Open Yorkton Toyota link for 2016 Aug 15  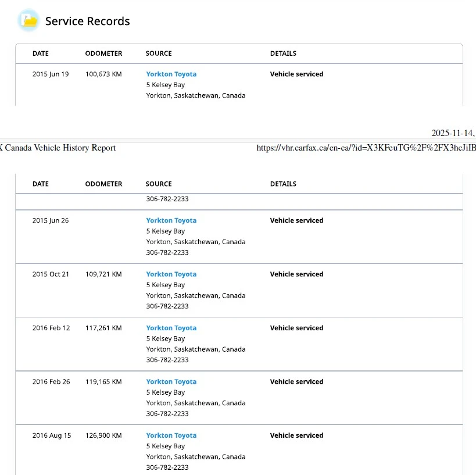(171, 435)
